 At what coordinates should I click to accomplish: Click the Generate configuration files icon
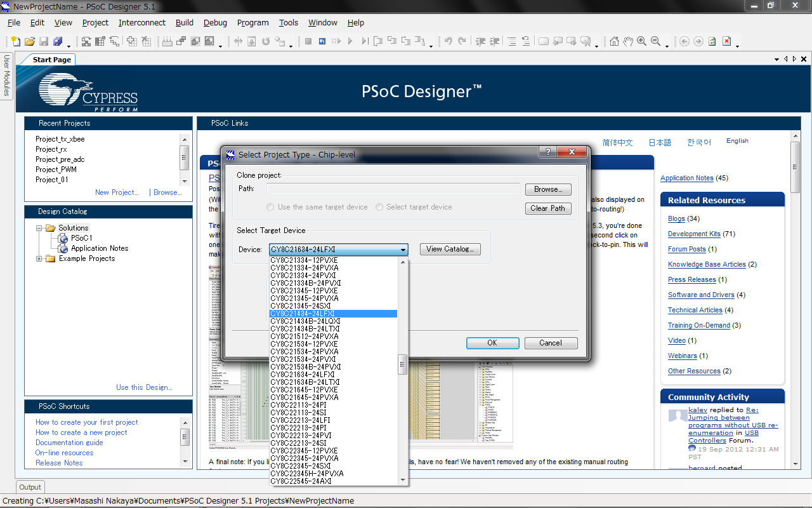[167, 41]
